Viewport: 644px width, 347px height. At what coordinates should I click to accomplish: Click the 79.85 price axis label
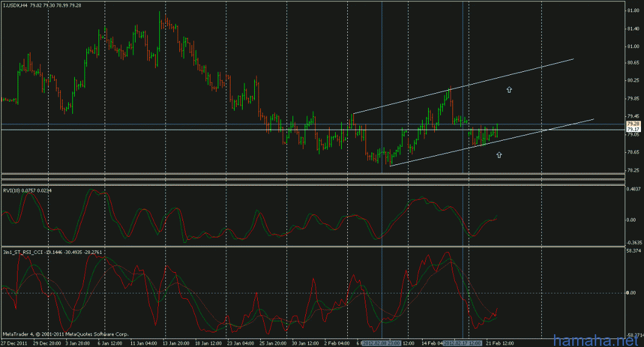[633, 98]
